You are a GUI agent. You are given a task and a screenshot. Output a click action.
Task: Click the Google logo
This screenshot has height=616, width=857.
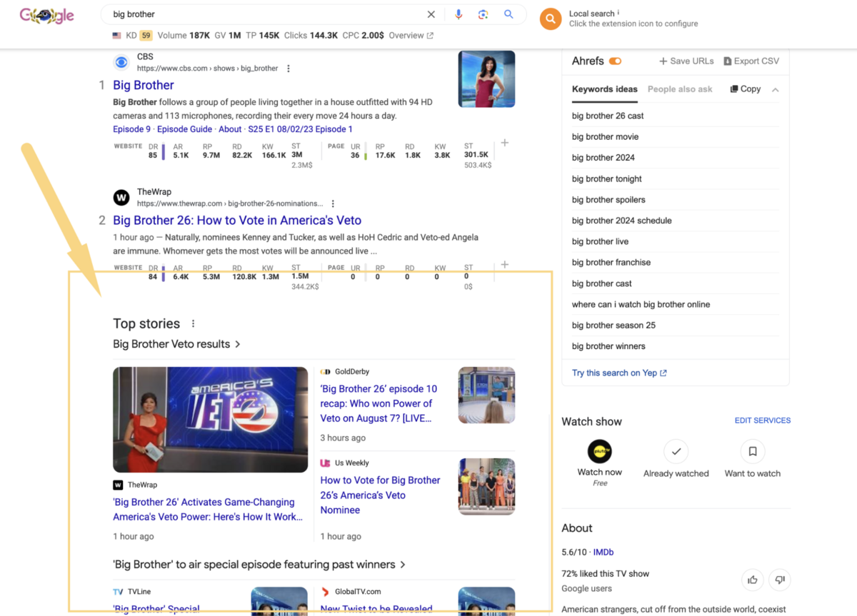point(46,15)
